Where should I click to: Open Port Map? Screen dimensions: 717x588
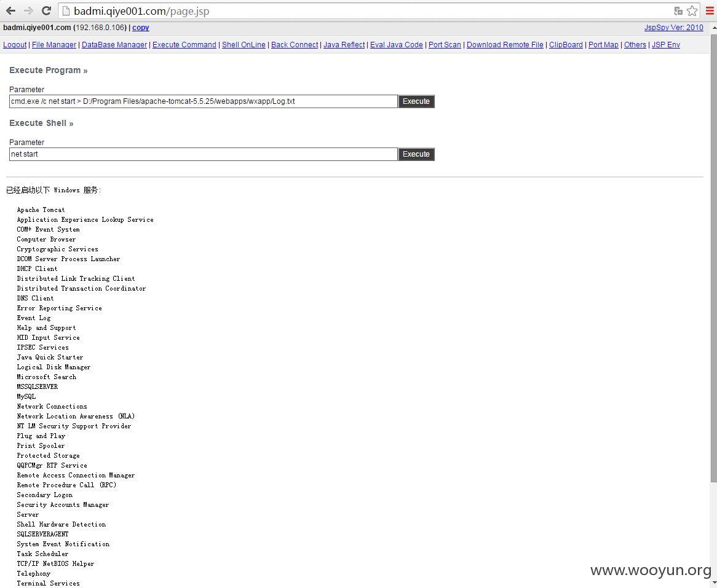tap(603, 45)
